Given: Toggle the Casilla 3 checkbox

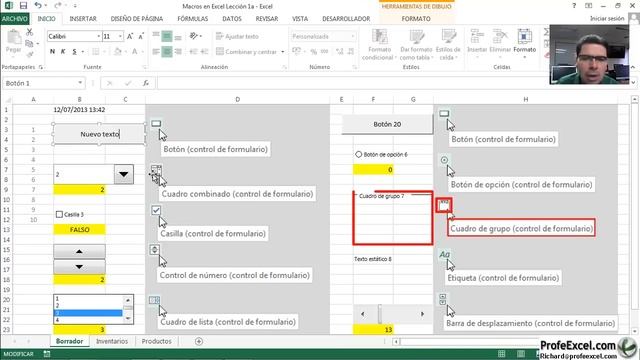Looking at the screenshot, I should point(59,214).
